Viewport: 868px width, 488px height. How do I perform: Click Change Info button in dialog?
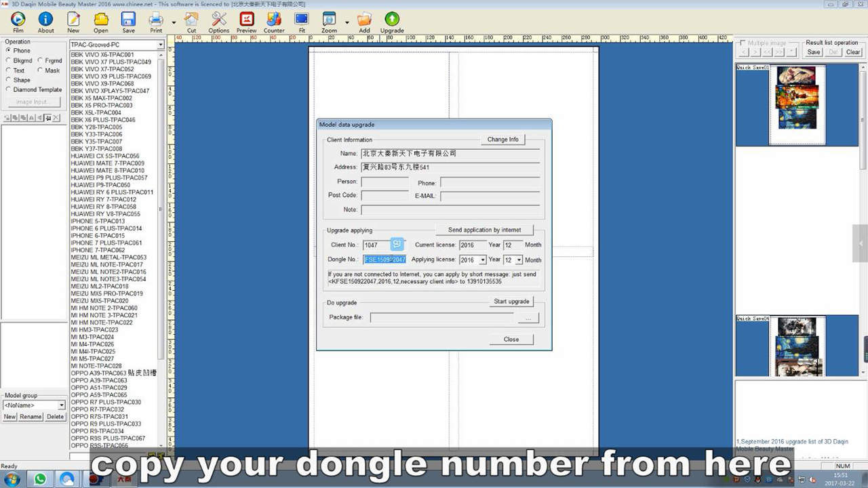[502, 139]
